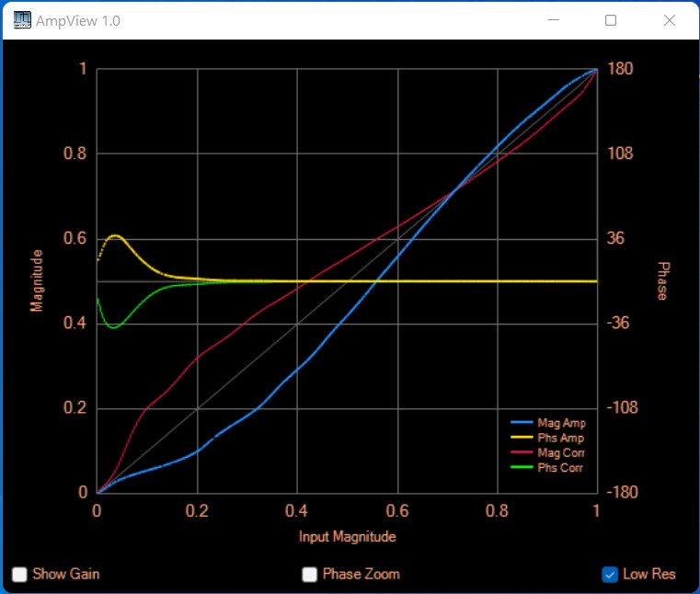This screenshot has height=594, width=700.
Task: Click the vertical Magnitude axis title
Action: pyautogui.click(x=37, y=280)
